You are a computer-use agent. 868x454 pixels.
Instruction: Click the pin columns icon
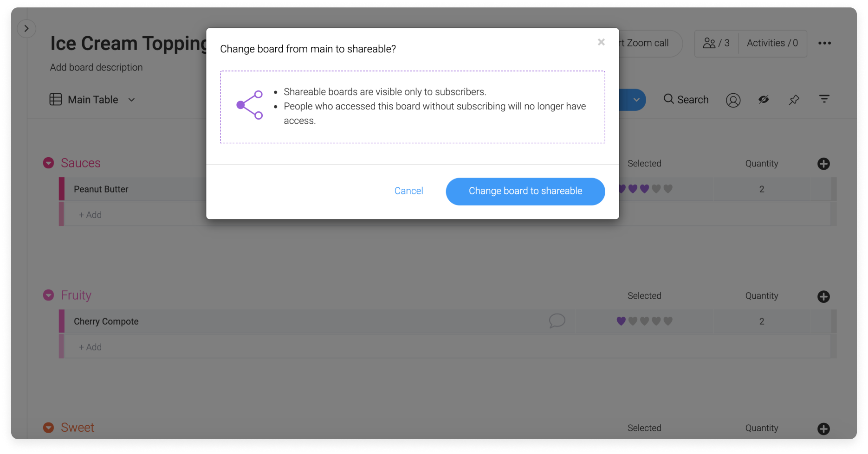(794, 100)
